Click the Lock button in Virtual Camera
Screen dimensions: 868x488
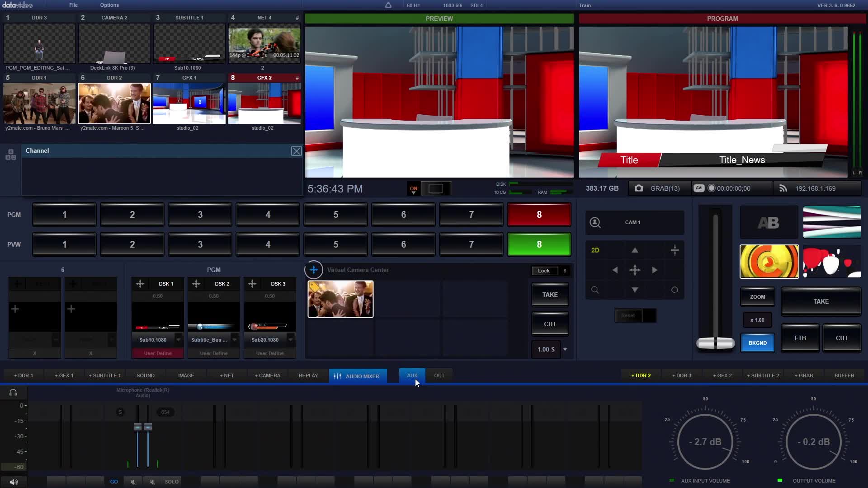pyautogui.click(x=544, y=271)
